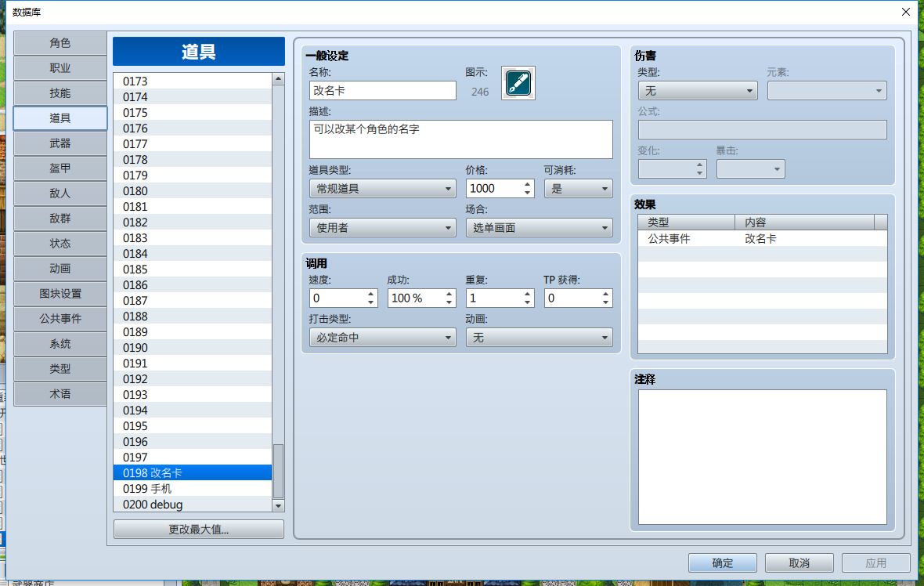Open the 武器 database tab
The width and height of the screenshot is (924, 586).
point(60,143)
